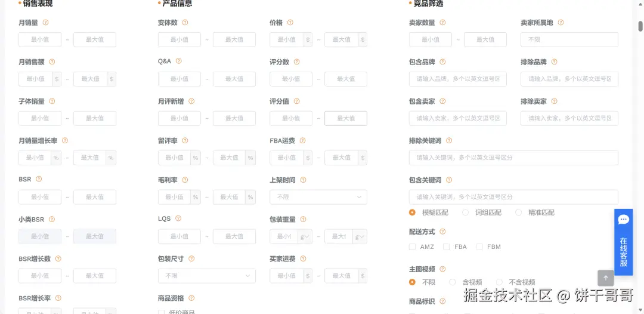
Task: Click the 排除关键词 input field
Action: click(514, 158)
